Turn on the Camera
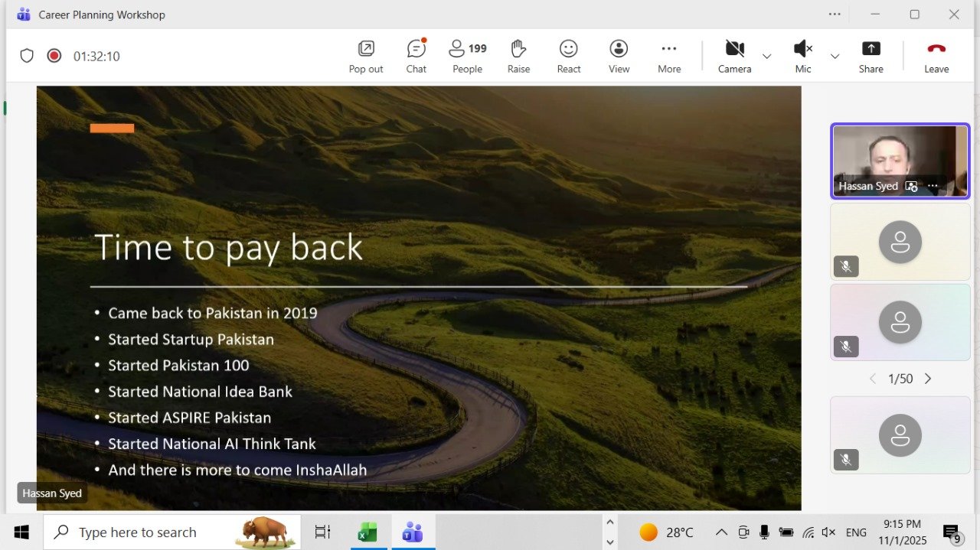 [734, 56]
